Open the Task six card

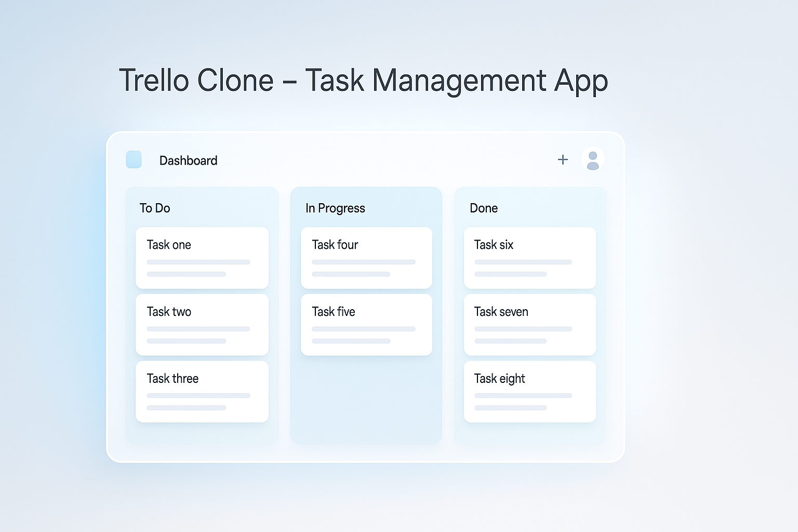tap(530, 257)
